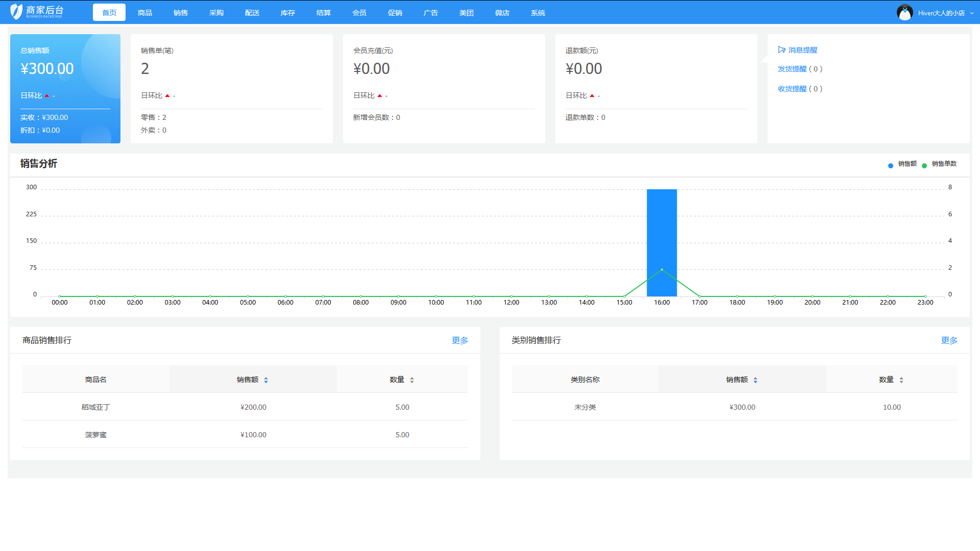980x551 pixels.
Task: Click 更多 in 类别销售排行 panel
Action: (948, 340)
